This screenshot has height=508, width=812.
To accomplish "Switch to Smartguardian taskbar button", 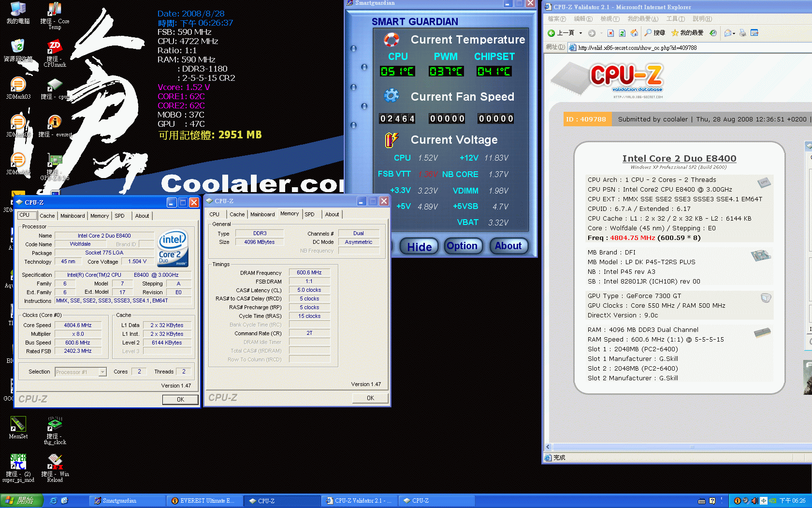I will 127,501.
